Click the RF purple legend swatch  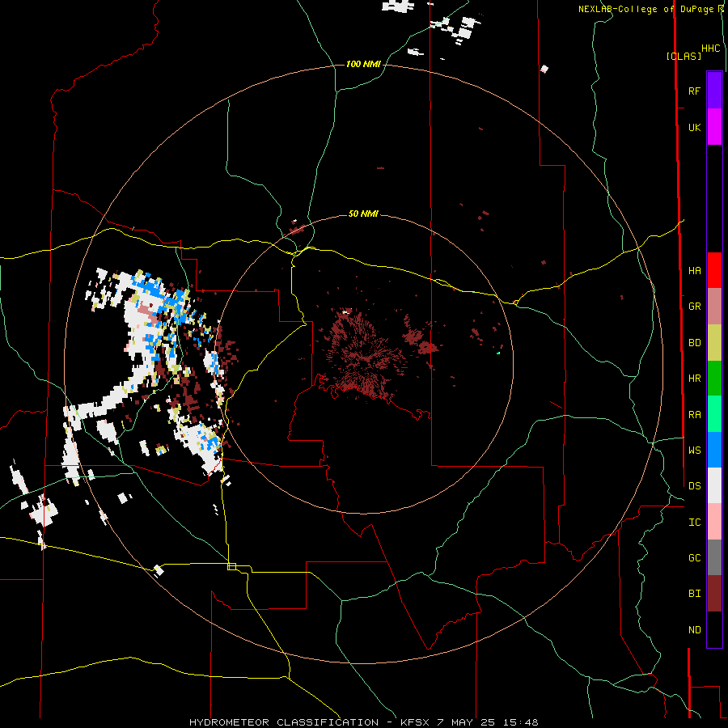(x=714, y=91)
